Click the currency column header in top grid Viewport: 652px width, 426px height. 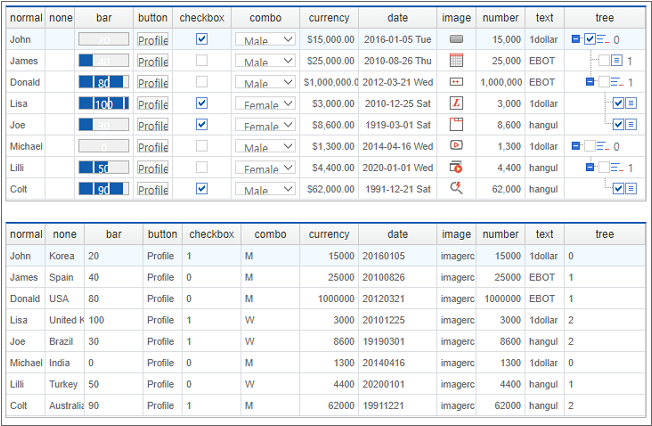point(329,18)
